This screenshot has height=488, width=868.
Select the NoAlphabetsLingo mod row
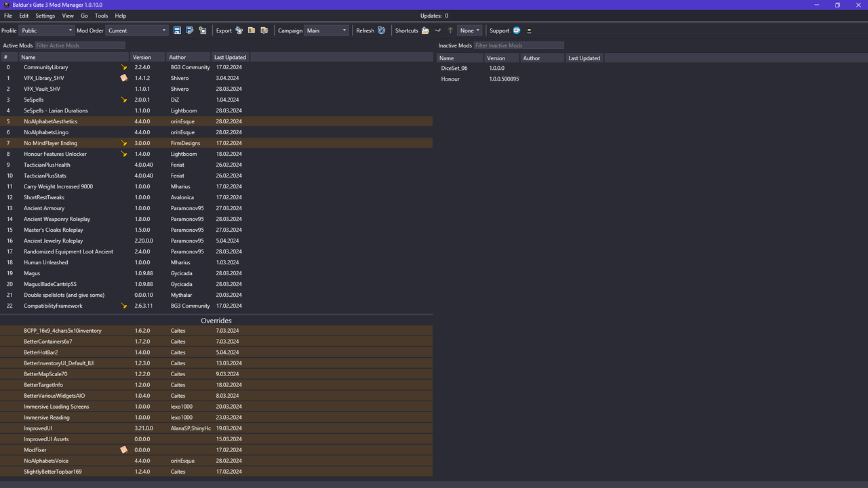tap(216, 132)
